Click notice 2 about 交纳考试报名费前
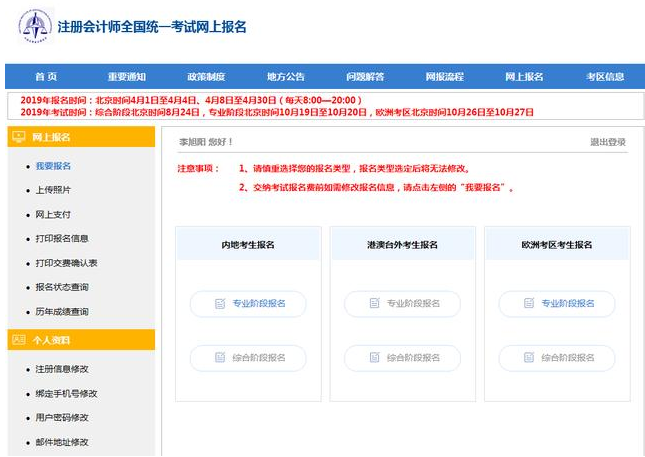This screenshot has height=457, width=645. (376, 188)
